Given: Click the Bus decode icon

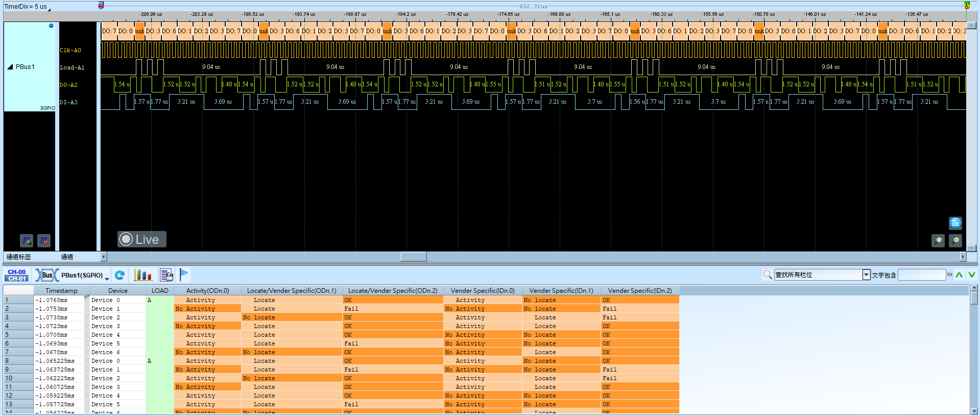Looking at the screenshot, I should [46, 275].
